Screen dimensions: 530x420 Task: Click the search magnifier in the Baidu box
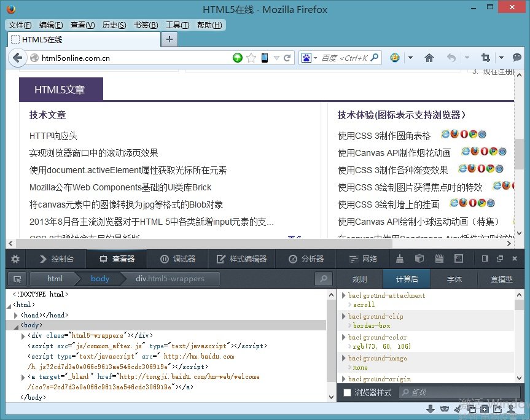375,58
